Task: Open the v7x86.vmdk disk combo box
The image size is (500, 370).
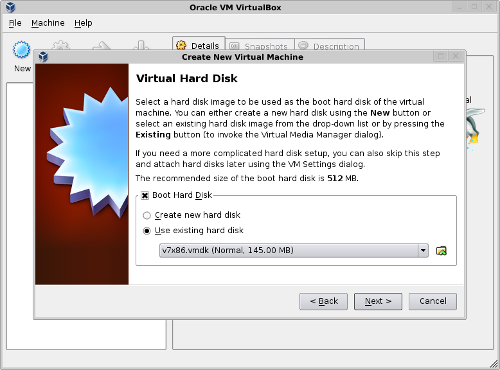Action: (x=294, y=250)
